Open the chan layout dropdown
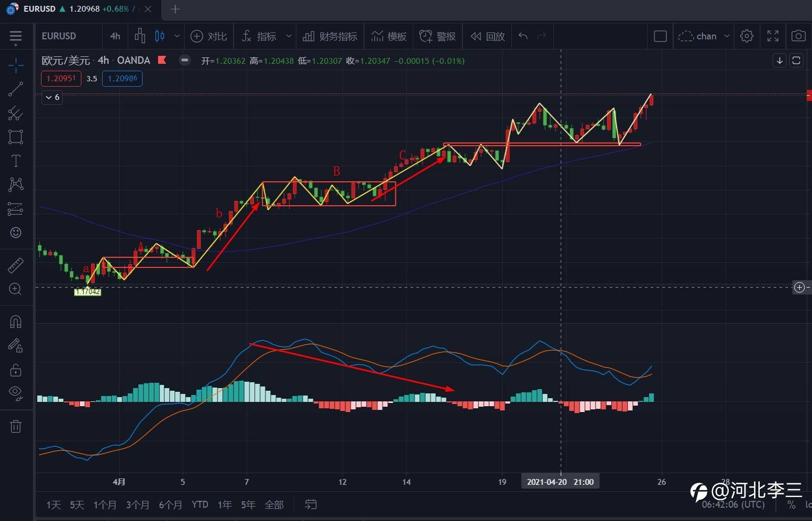812x521 pixels. tap(727, 36)
